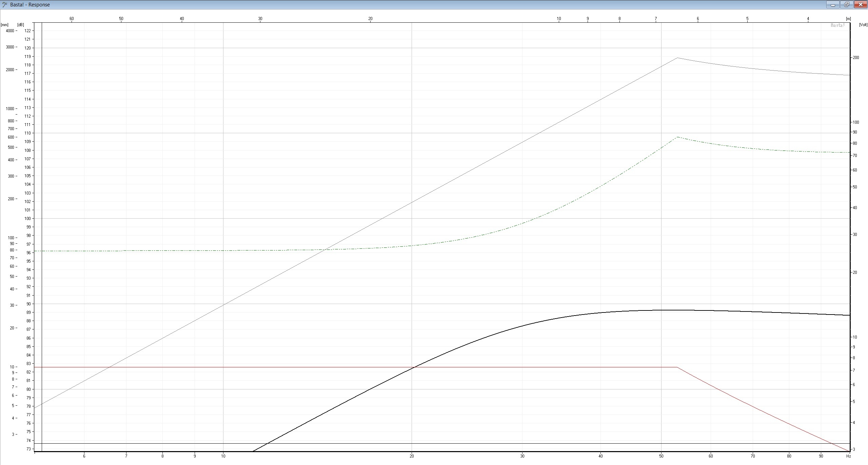Close the Basta! Response window
The height and width of the screenshot is (465, 868).
860,5
